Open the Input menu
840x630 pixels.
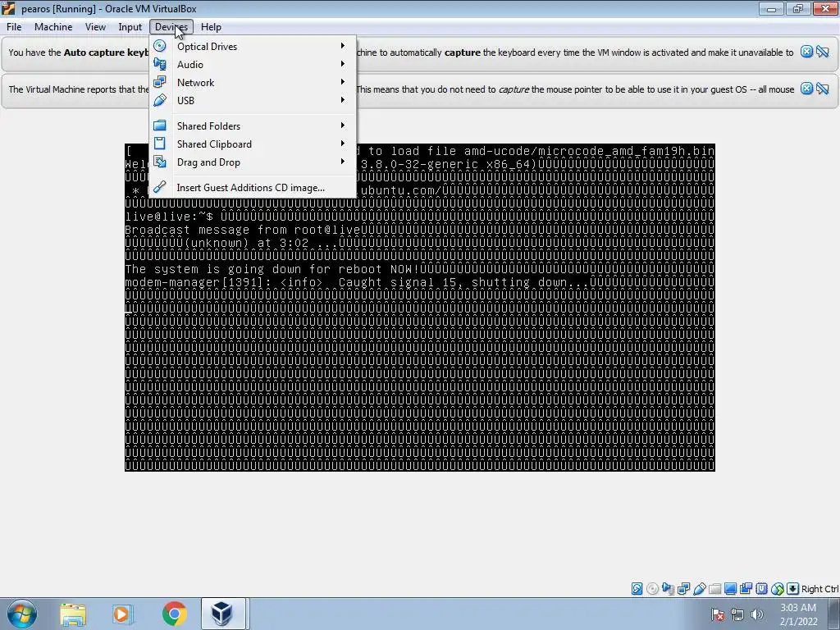point(130,27)
